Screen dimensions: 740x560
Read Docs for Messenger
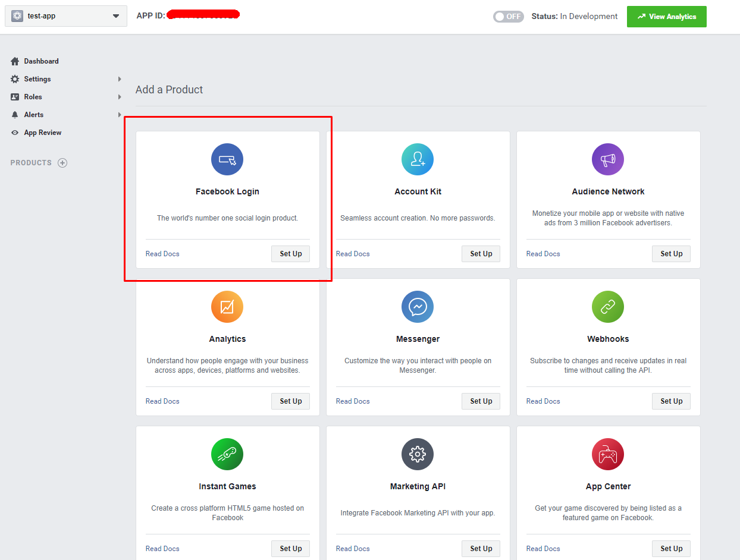(x=353, y=401)
